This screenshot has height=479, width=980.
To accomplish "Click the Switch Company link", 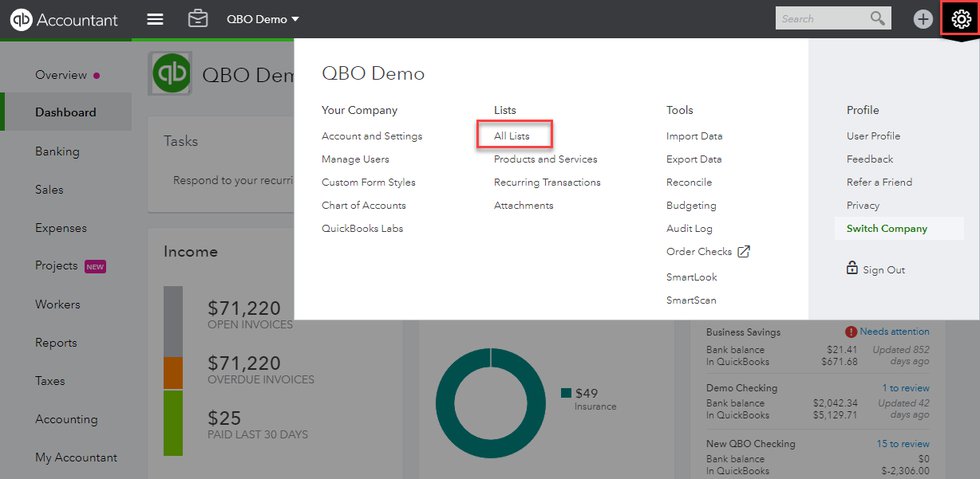I will click(886, 228).
